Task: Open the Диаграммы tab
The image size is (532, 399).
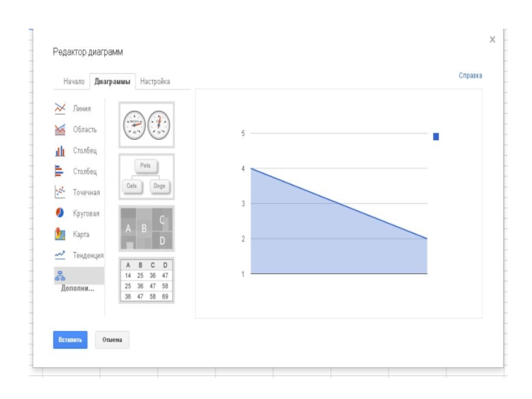Action: click(112, 81)
